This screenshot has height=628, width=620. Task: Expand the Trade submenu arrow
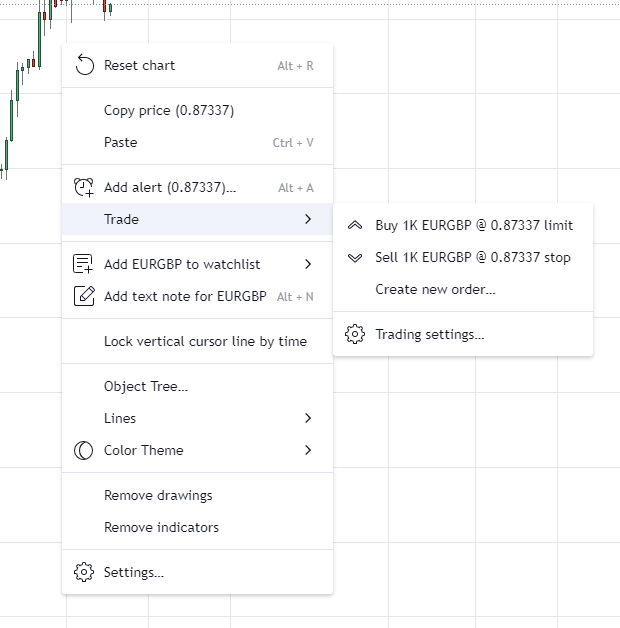(x=308, y=219)
